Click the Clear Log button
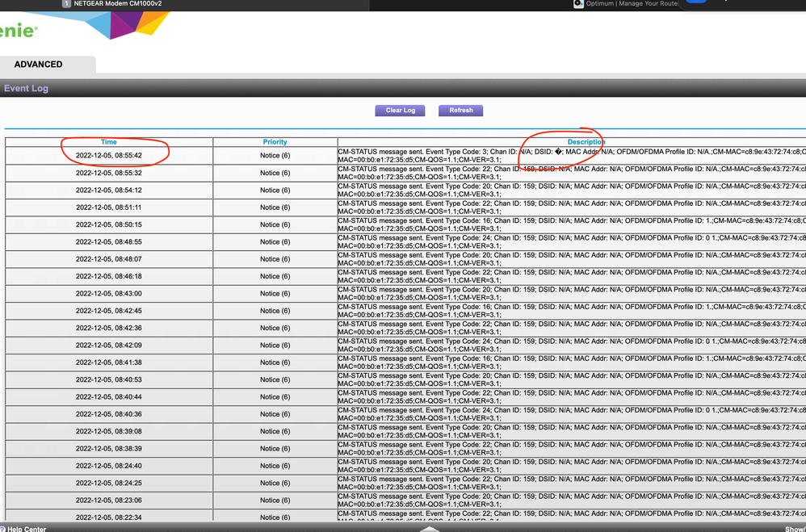 click(x=400, y=111)
